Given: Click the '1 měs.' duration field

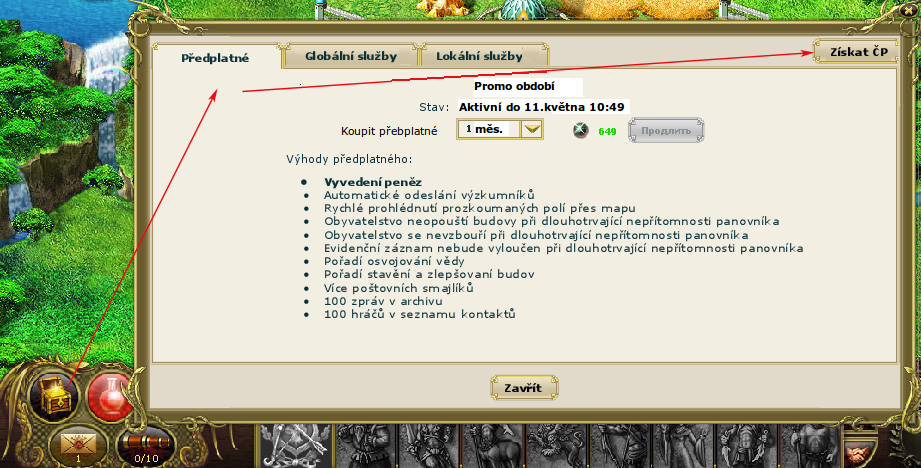Looking at the screenshot, I should point(489,129).
